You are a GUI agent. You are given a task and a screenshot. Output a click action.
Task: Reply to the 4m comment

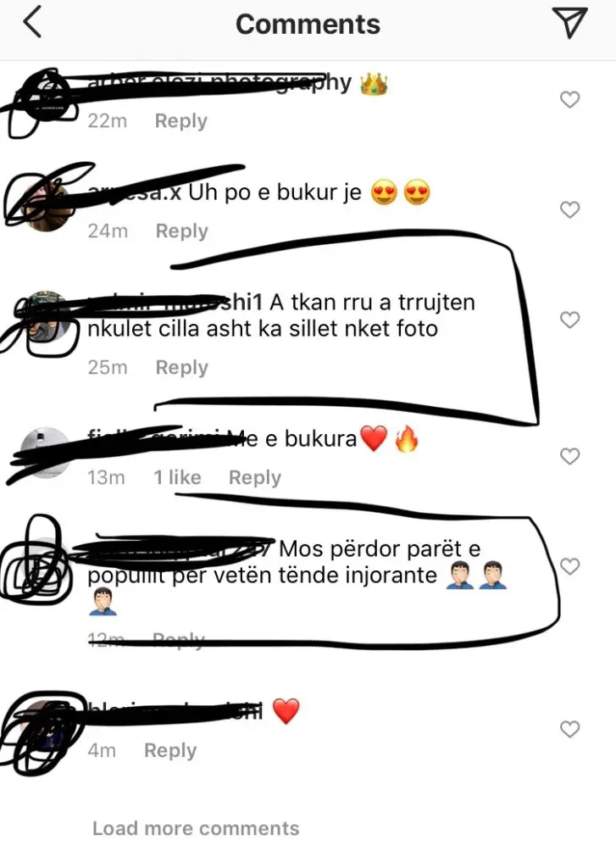click(x=170, y=751)
